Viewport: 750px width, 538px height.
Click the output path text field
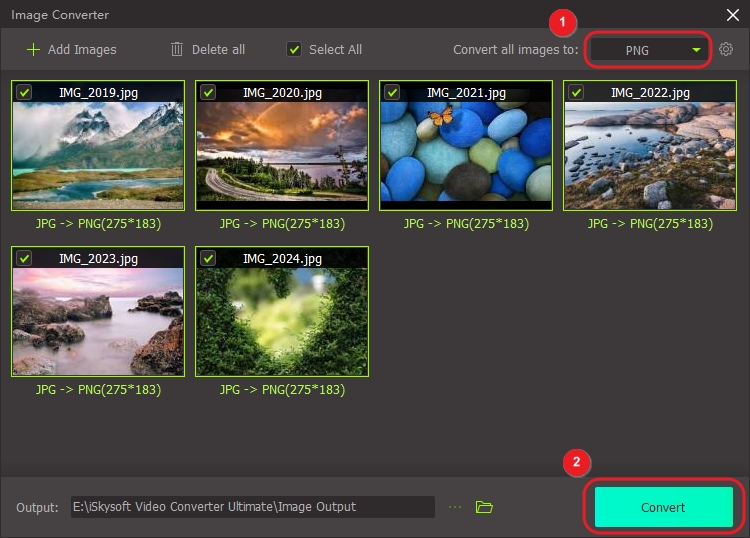point(252,507)
